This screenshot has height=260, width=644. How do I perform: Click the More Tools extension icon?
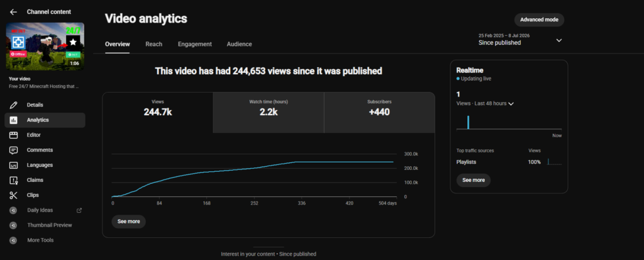(13, 240)
